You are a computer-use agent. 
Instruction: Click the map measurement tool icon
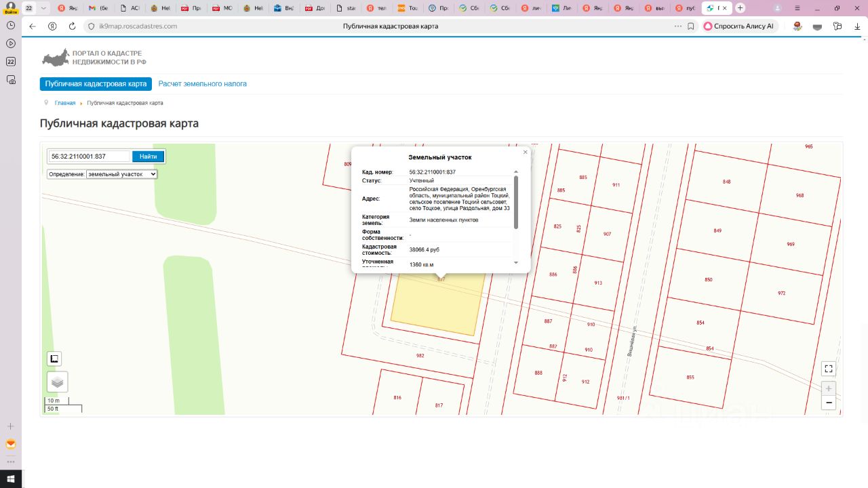[55, 359]
